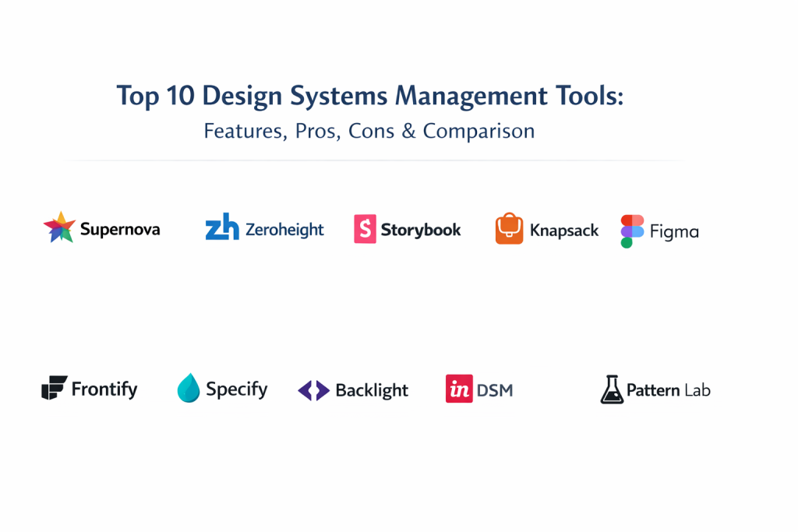Click the Backlight wordmark text
Screen dimensions: 798x532
point(372,390)
